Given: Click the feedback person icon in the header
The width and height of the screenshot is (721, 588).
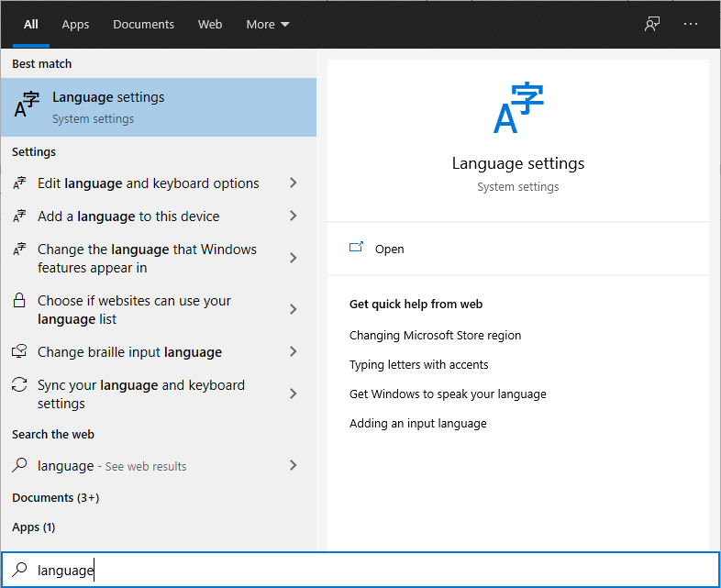Looking at the screenshot, I should (651, 24).
